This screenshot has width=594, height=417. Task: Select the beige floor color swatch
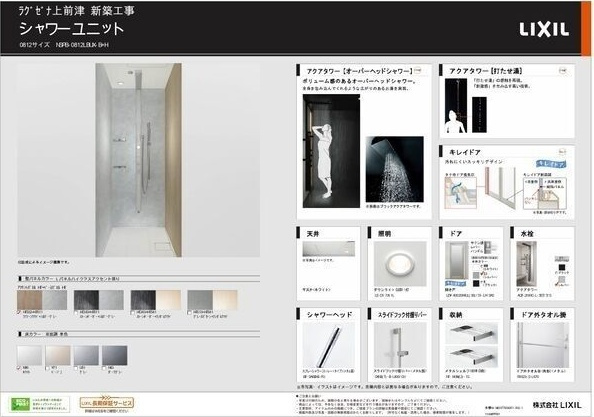[58, 355]
